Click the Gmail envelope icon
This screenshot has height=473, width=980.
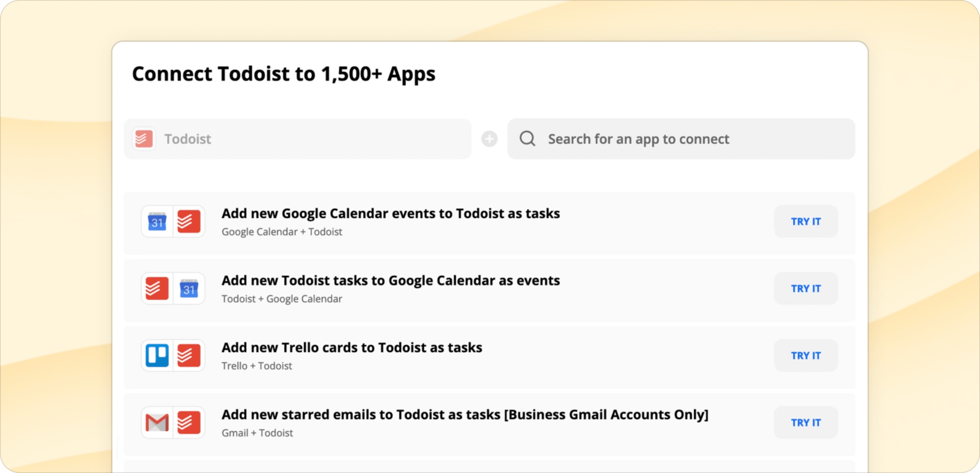click(x=157, y=423)
